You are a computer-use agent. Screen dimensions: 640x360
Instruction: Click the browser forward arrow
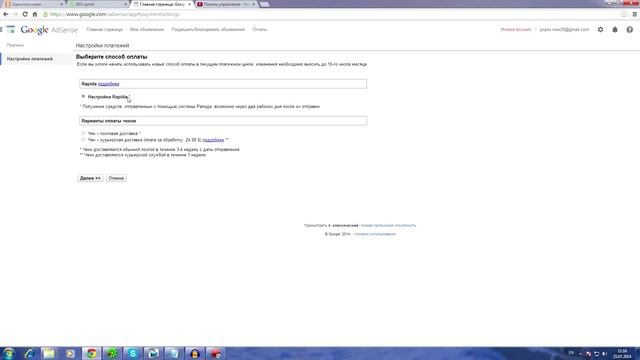(x=16, y=14)
